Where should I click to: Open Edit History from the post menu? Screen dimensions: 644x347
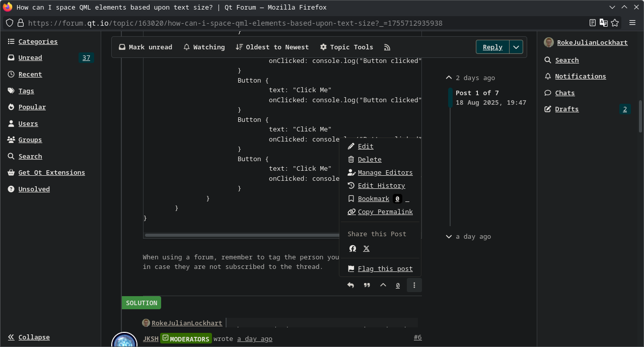[x=376, y=185]
